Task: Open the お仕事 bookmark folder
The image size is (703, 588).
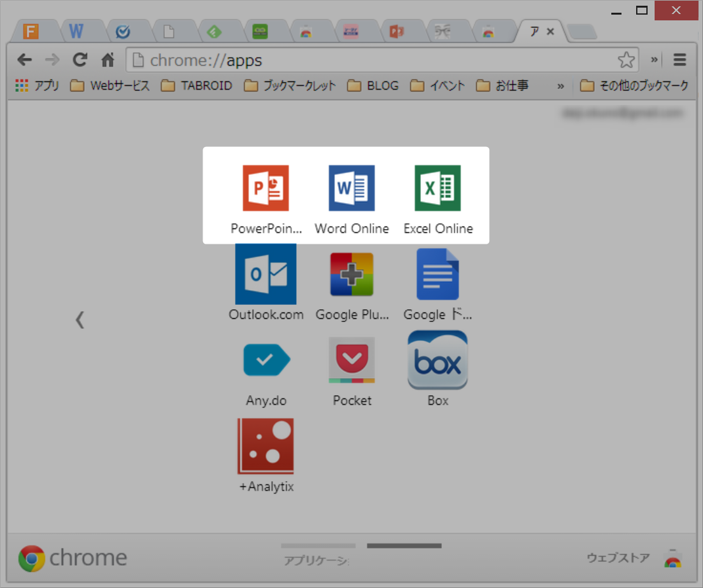Action: pos(502,86)
